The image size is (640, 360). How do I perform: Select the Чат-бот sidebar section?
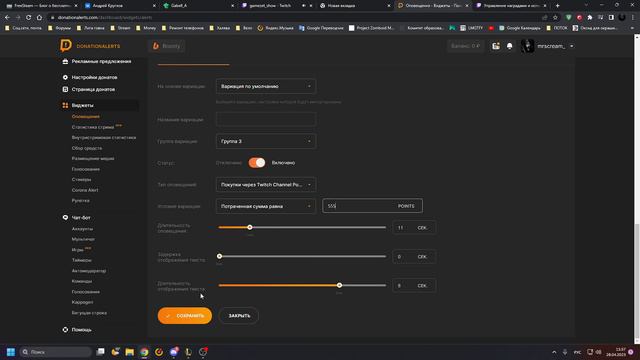[x=81, y=218]
